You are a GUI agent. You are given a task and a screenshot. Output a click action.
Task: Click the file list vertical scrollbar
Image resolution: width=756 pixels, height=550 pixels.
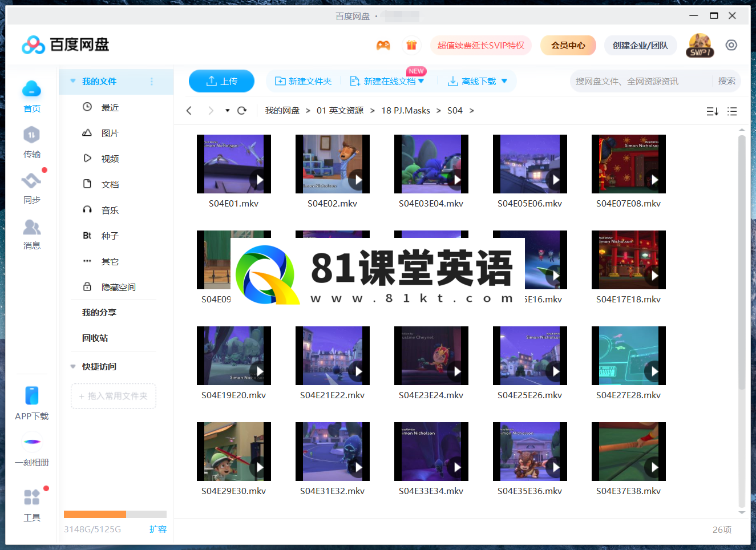pyautogui.click(x=742, y=262)
